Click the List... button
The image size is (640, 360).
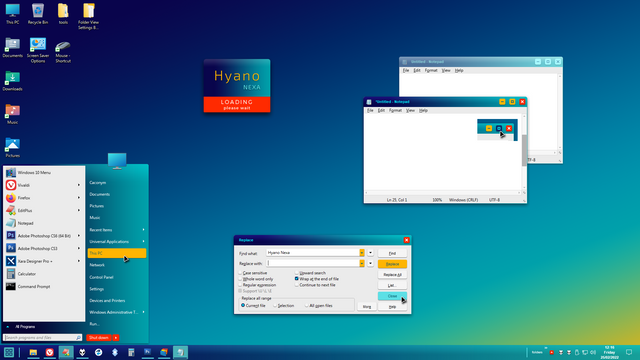coord(392,285)
